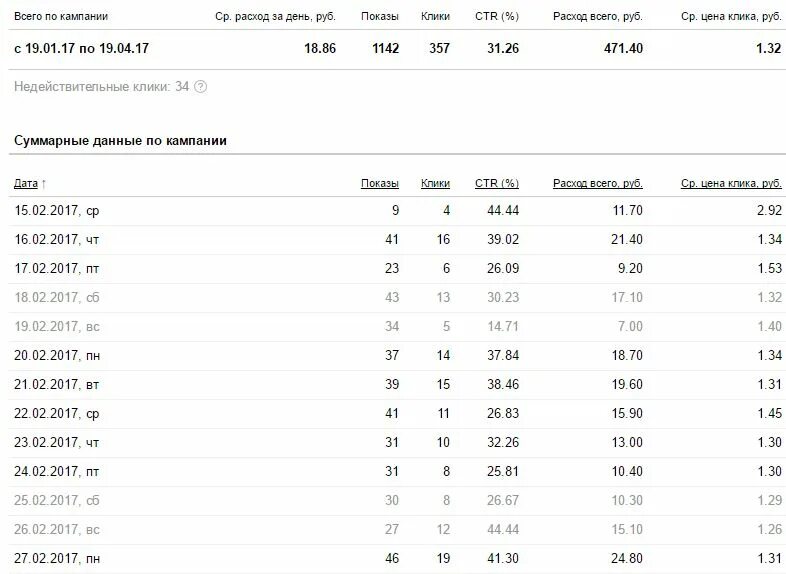Sort table by Клики column header
This screenshot has width=786, height=574.
coord(435,183)
